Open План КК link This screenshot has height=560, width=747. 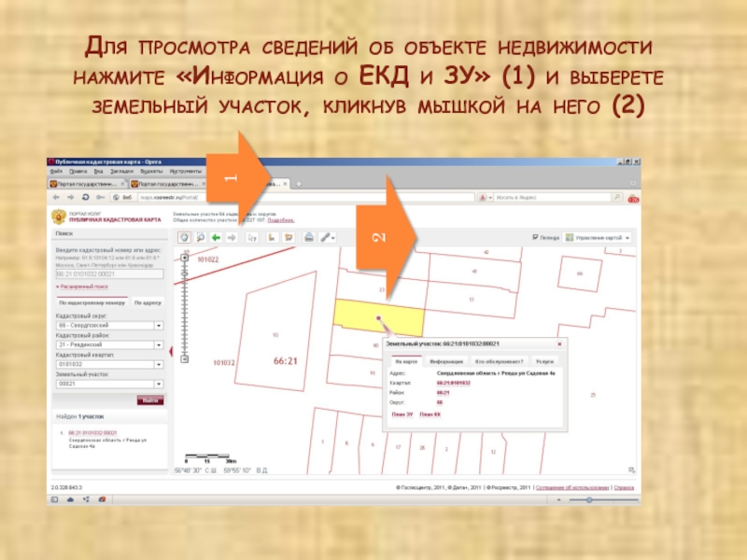pos(430,414)
